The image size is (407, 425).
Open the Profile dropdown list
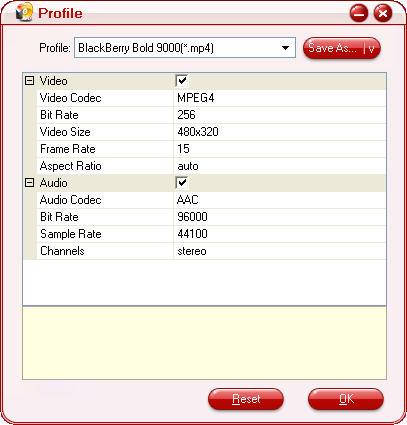click(x=285, y=48)
